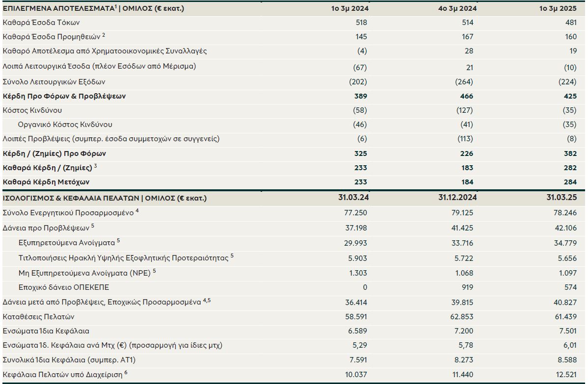
Task: Select the 'Καθαρά Έσοδα Τόκων' row label
Action: click(x=41, y=23)
